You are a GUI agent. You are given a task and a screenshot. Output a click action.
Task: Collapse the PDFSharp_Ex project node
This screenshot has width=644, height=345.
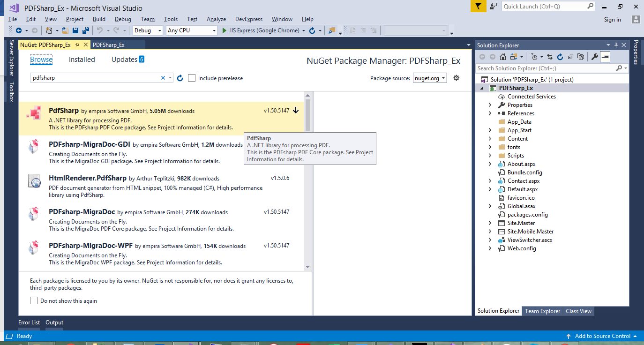[482, 88]
